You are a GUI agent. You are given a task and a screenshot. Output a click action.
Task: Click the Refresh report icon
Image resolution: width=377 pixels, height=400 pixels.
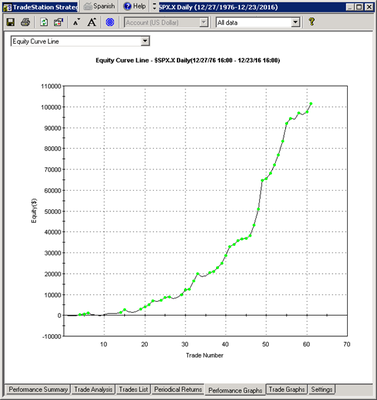coord(44,22)
